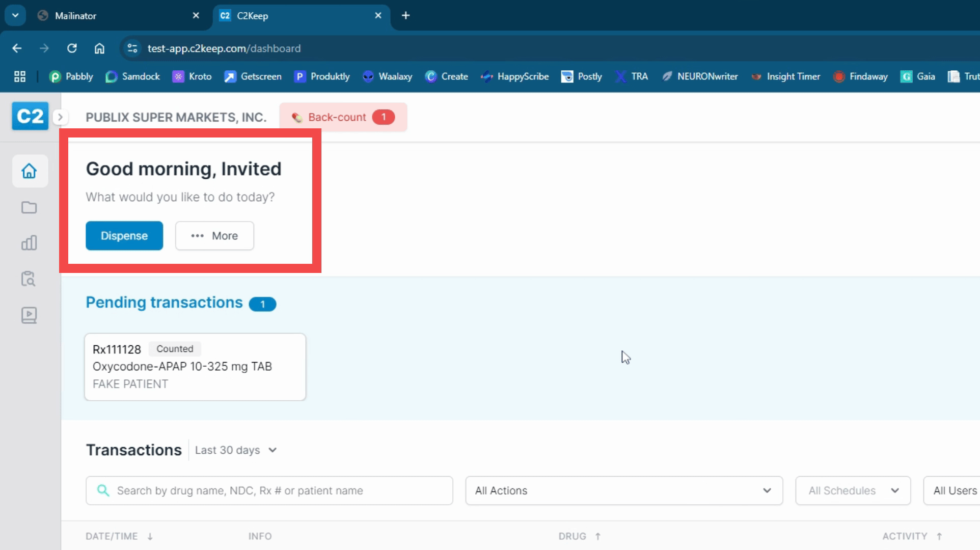Image resolution: width=980 pixels, height=550 pixels.
Task: Open the Pabbly bookmark
Action: pos(71,76)
